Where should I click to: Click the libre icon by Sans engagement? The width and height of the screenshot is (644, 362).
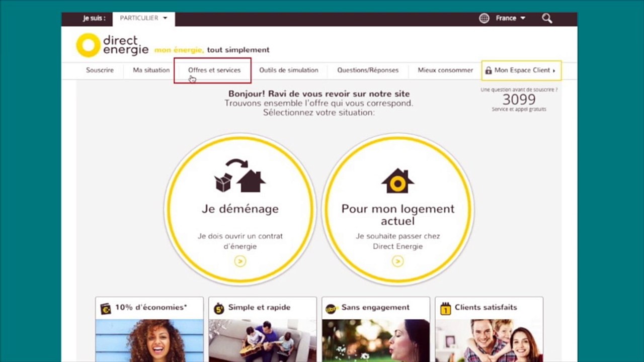[x=332, y=308]
